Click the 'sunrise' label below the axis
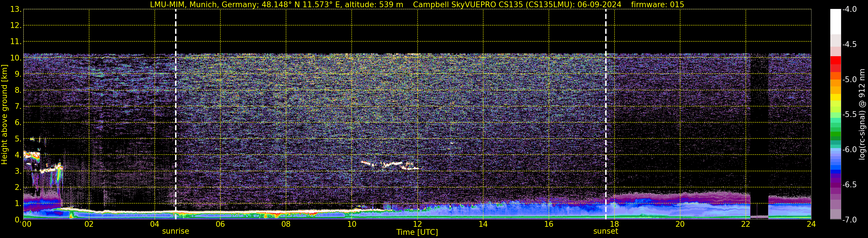 [x=176, y=231]
